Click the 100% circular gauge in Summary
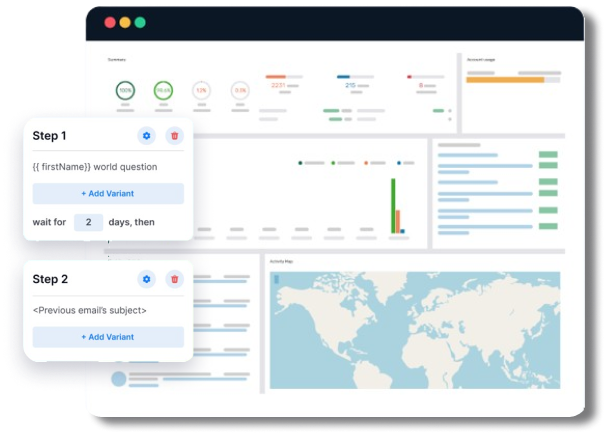This screenshot has width=609, height=433. pos(125,90)
